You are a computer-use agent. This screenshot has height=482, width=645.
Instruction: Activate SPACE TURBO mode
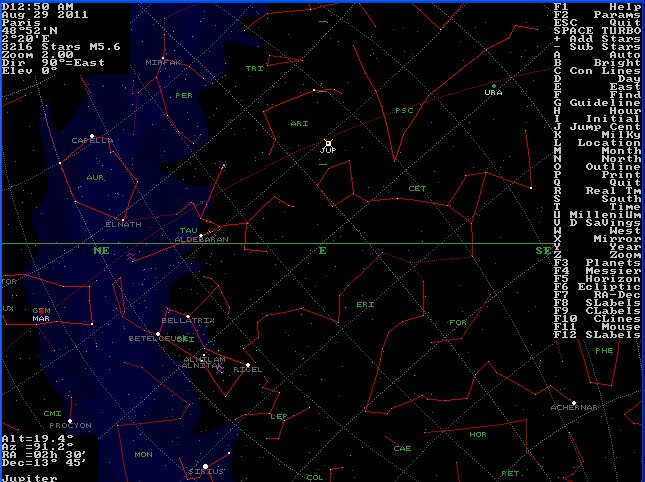(x=597, y=31)
